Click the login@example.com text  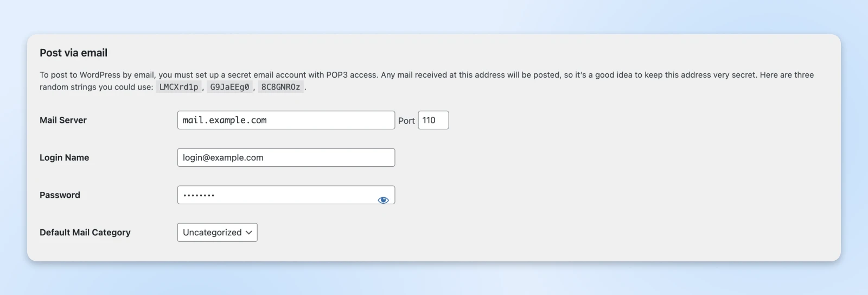click(x=223, y=158)
